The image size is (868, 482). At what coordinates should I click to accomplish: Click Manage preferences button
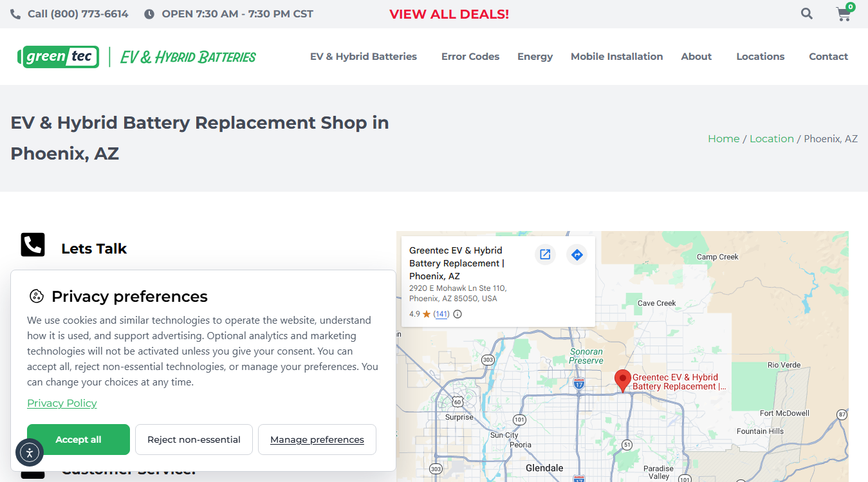pyautogui.click(x=317, y=440)
